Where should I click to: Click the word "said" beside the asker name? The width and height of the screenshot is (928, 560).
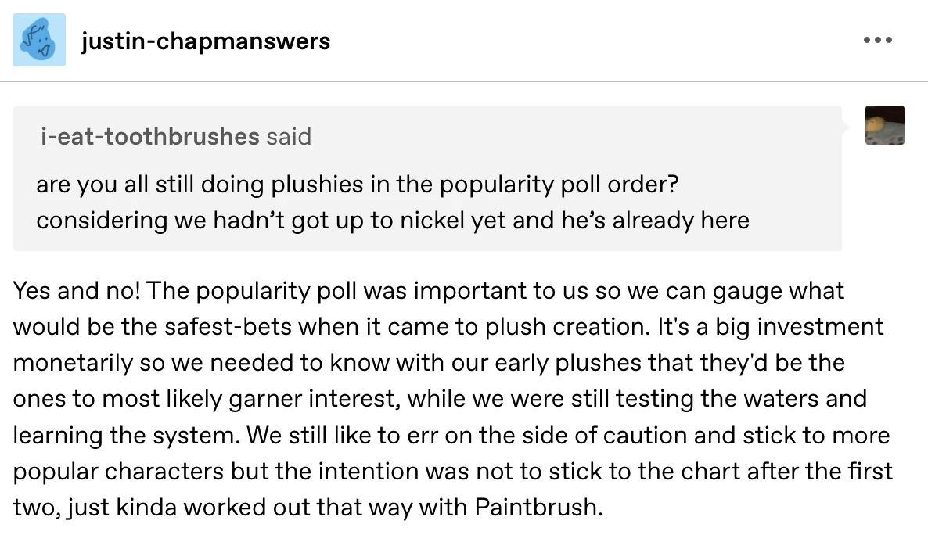pos(289,137)
